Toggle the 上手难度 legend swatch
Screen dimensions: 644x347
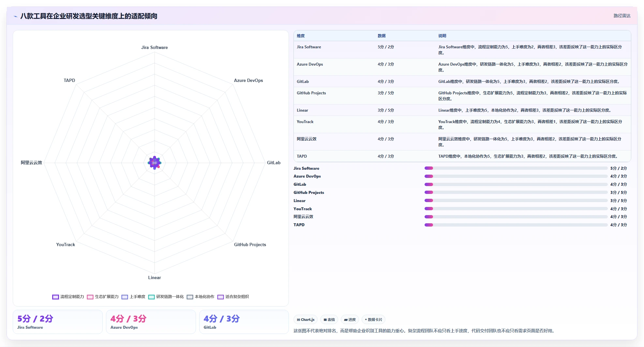[x=125, y=297]
